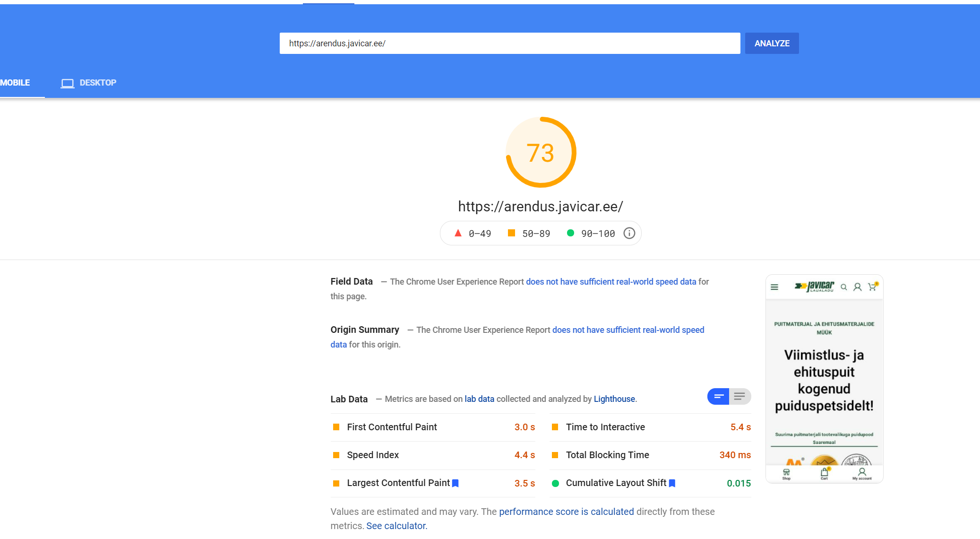Switch to the Mobile tab
Screen dimensions: 980x539
(x=15, y=83)
